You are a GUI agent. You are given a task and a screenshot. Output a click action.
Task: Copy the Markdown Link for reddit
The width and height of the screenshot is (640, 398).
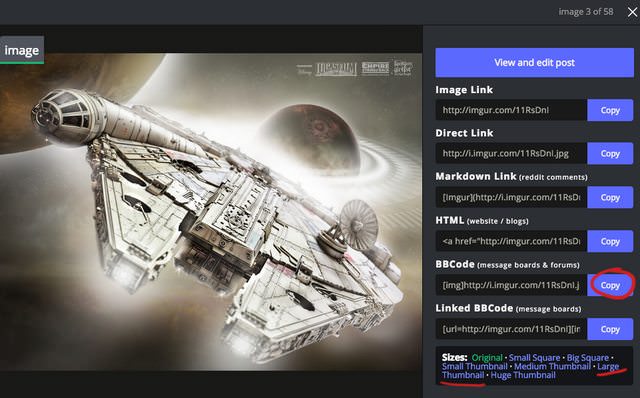610,198
